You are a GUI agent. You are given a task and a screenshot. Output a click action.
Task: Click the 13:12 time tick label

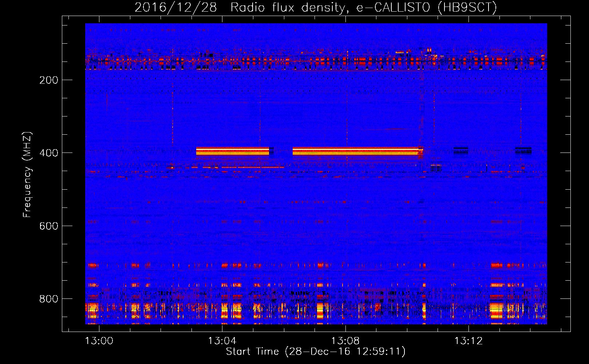[469, 341]
